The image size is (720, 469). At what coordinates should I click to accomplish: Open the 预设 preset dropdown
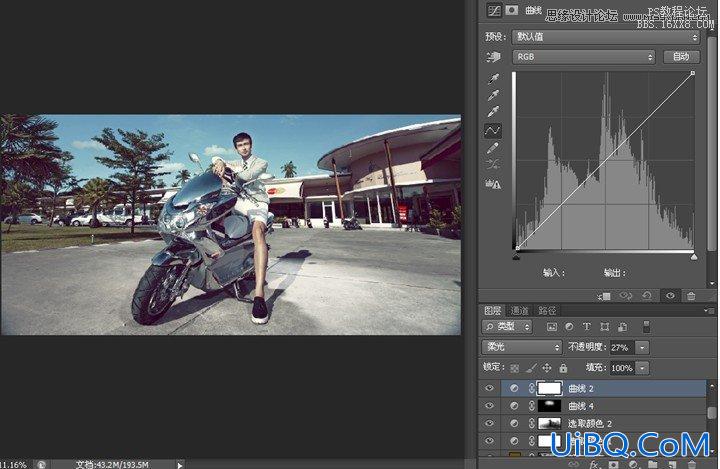(606, 37)
